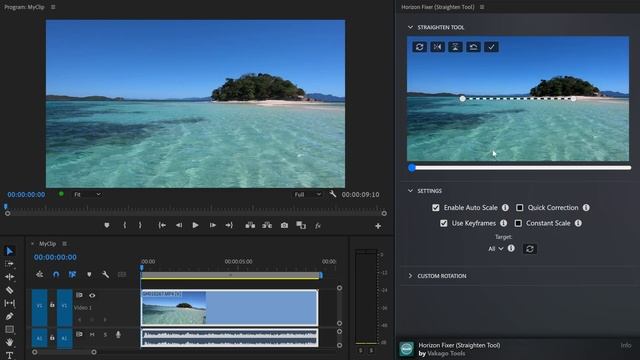Select the Type tool
The width and height of the screenshot is (640, 360).
pos(9,355)
